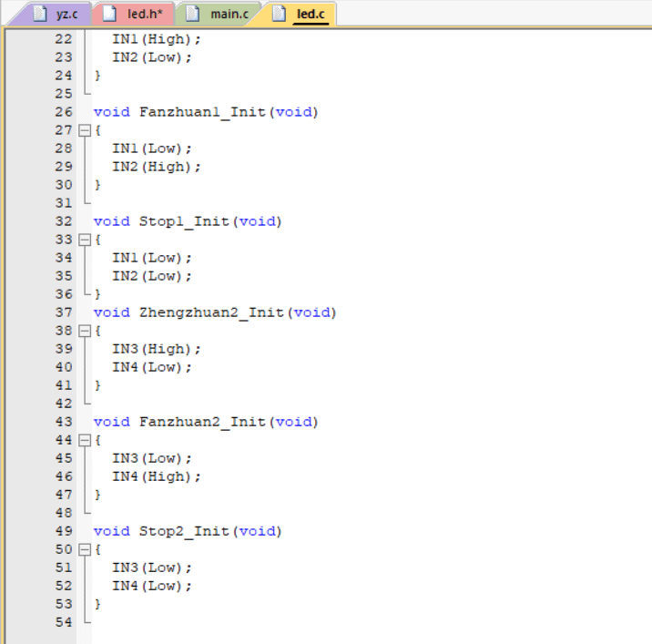
Task: Switch to the yz.c tab
Action: (x=54, y=15)
